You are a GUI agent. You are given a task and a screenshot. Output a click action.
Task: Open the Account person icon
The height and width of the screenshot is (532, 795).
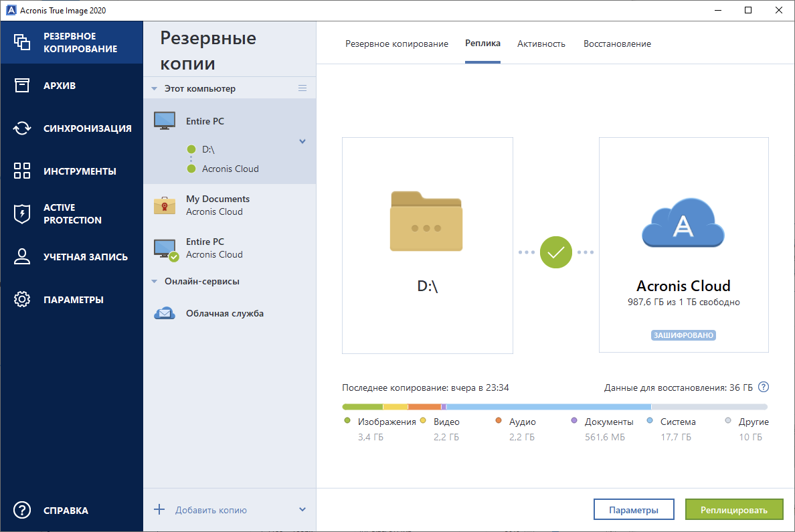coord(22,256)
